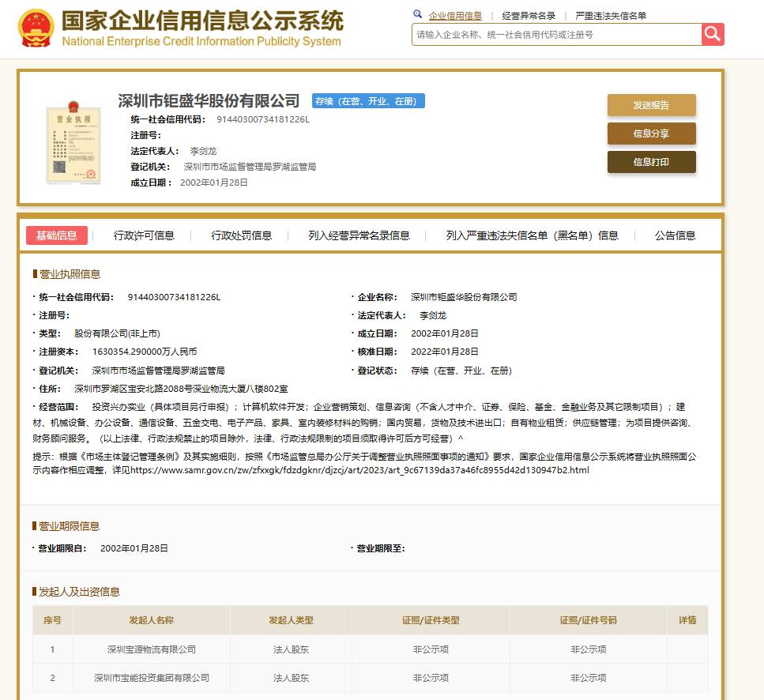Image resolution: width=764 pixels, height=700 pixels.
Task: Switch to the 基础信息 tab
Action: click(57, 235)
